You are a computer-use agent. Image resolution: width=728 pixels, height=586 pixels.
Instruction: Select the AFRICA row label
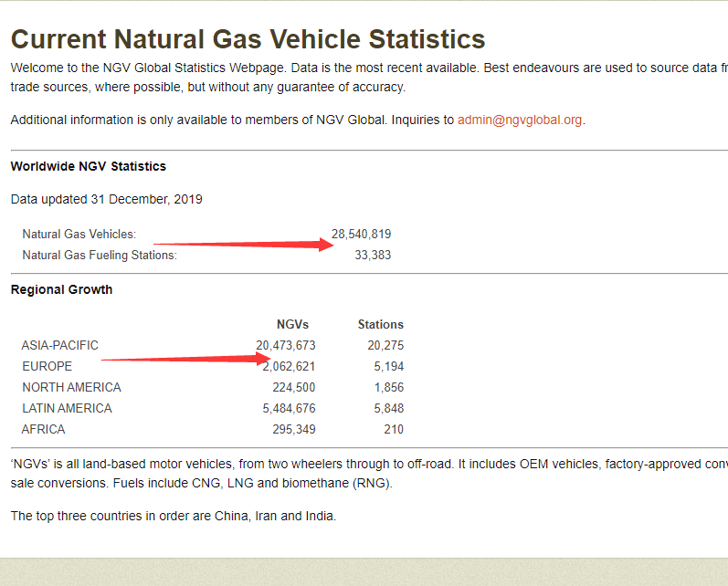point(44,429)
